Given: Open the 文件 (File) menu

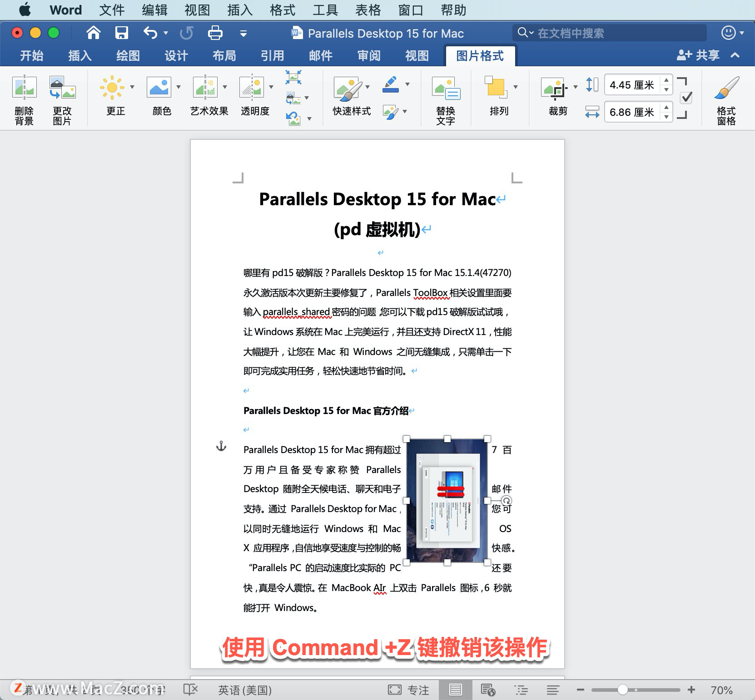Looking at the screenshot, I should [x=112, y=10].
